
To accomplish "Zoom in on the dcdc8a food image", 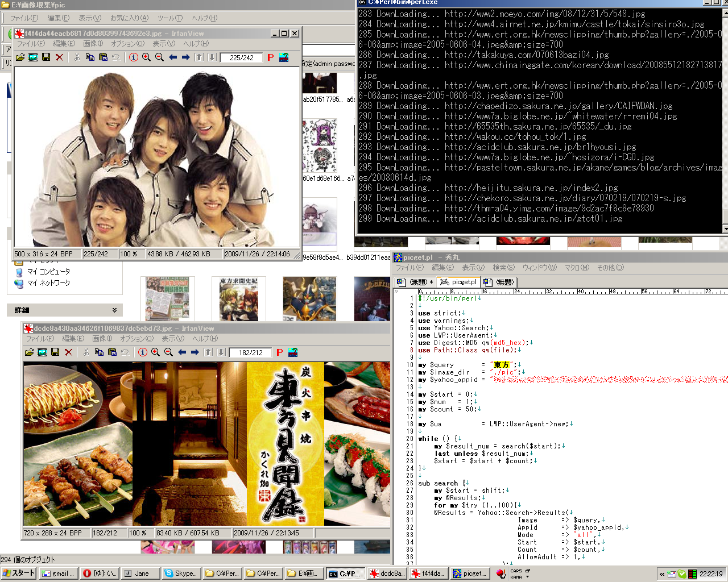I will click(x=155, y=352).
